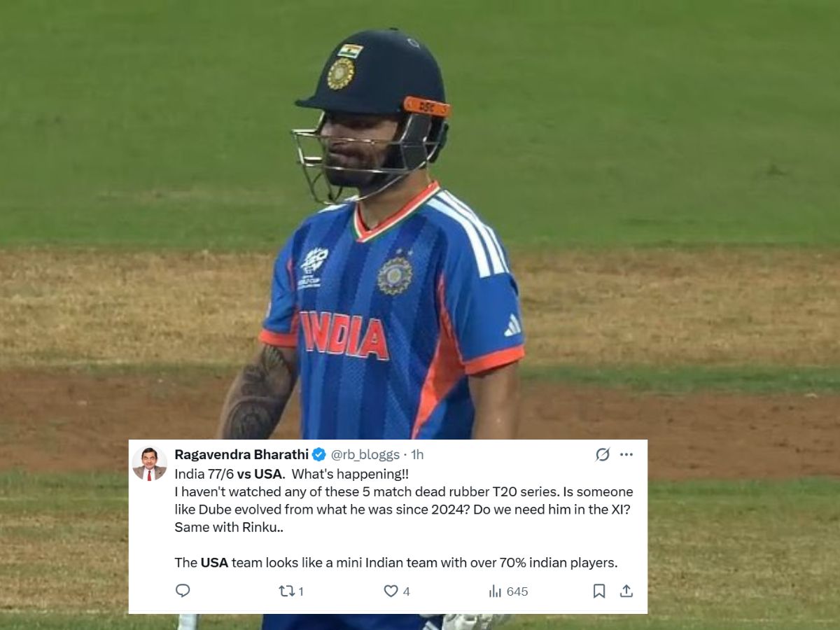
Task: Click the share upload icon
Action: (x=626, y=591)
